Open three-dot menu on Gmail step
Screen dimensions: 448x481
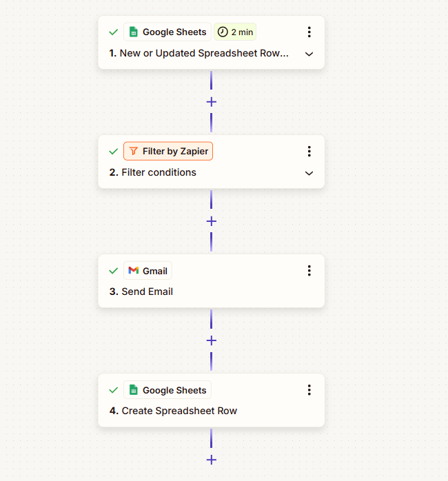309,270
